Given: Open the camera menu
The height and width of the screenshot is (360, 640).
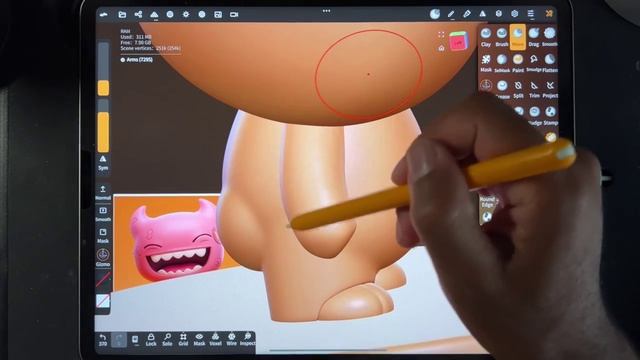Looking at the screenshot, I should pyautogui.click(x=234, y=14).
